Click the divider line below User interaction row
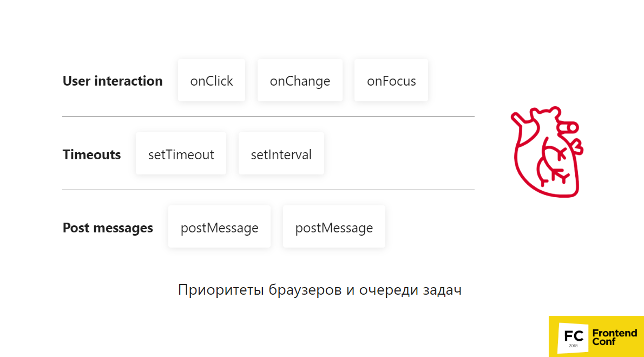Image resolution: width=644 pixels, height=357 pixels. click(x=268, y=116)
